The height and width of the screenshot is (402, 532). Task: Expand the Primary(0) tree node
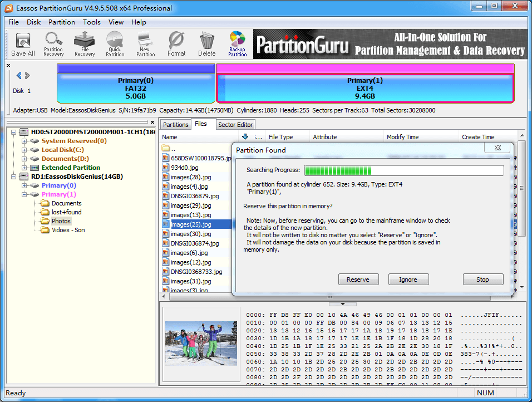[x=24, y=186]
